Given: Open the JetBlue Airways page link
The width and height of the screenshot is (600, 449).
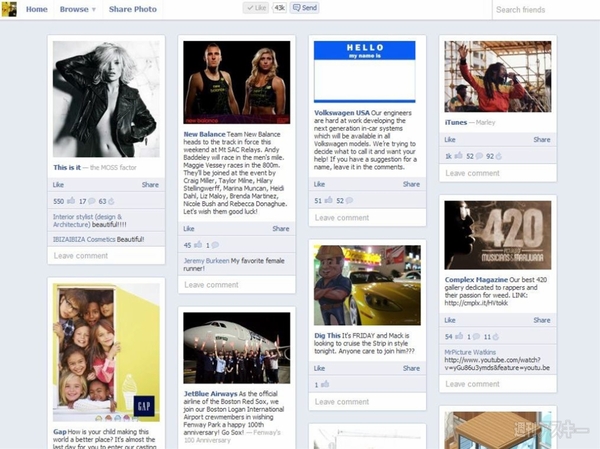Looking at the screenshot, I should click(x=210, y=394).
